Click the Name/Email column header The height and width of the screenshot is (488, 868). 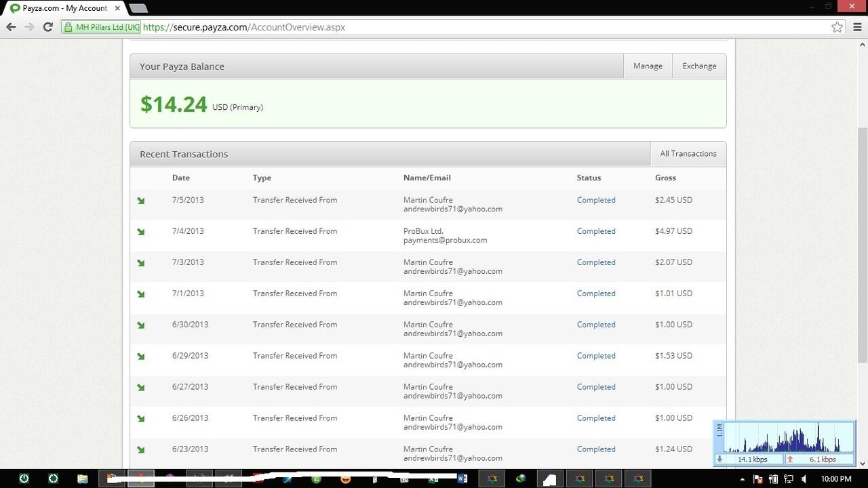pyautogui.click(x=427, y=178)
